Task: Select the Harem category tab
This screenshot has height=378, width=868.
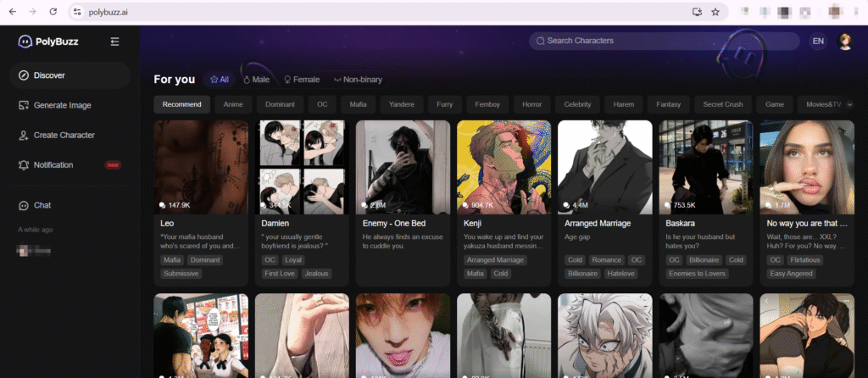Action: coord(624,104)
